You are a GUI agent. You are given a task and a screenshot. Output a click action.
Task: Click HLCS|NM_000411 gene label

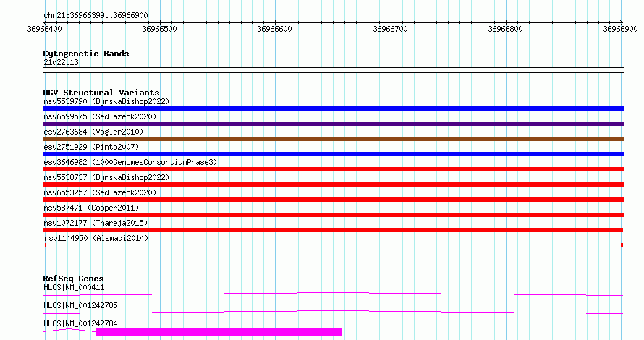tap(74, 287)
